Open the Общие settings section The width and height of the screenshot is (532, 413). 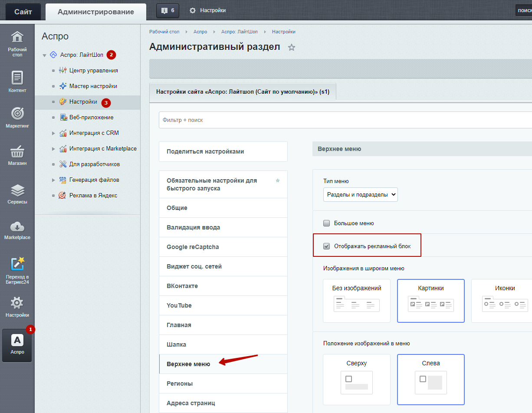[x=223, y=208]
